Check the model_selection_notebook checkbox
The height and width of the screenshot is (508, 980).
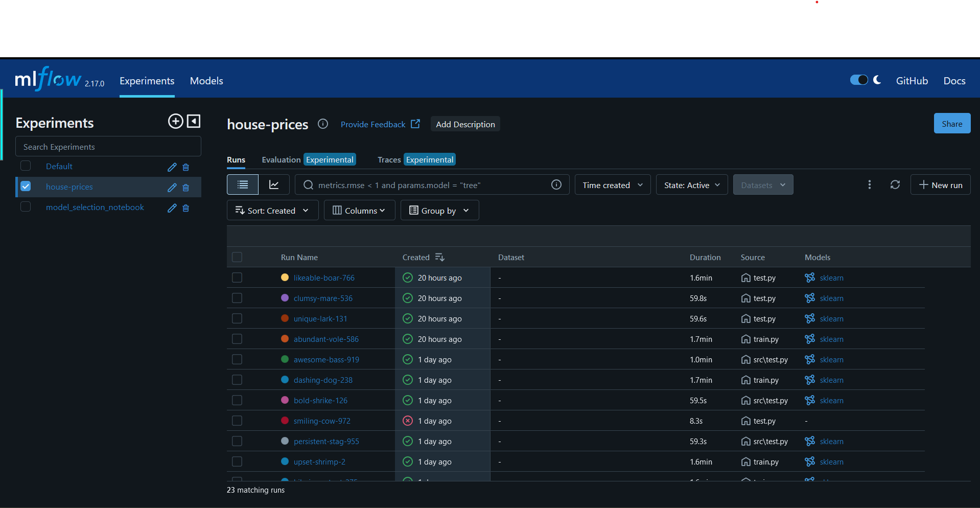pyautogui.click(x=26, y=206)
